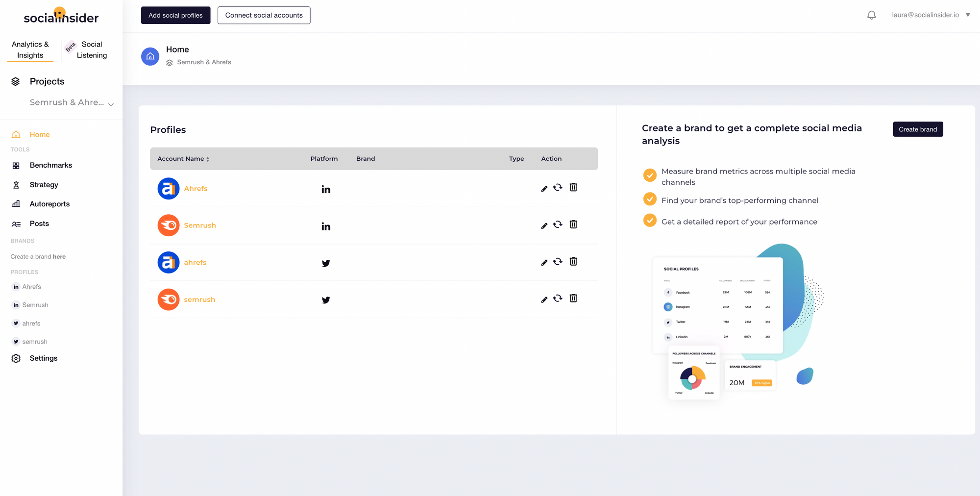Image resolution: width=980 pixels, height=496 pixels.
Task: Refresh the Semrush LinkedIn profile
Action: tap(558, 224)
